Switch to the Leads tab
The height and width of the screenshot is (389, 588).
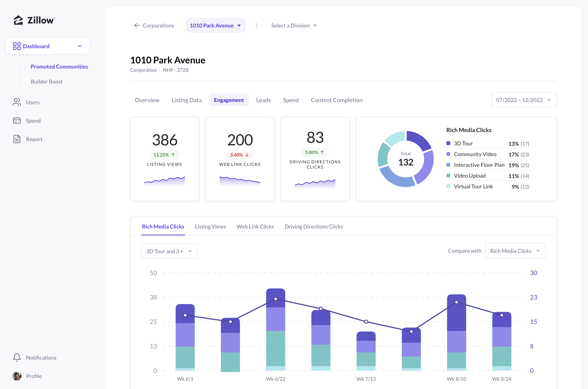point(263,100)
